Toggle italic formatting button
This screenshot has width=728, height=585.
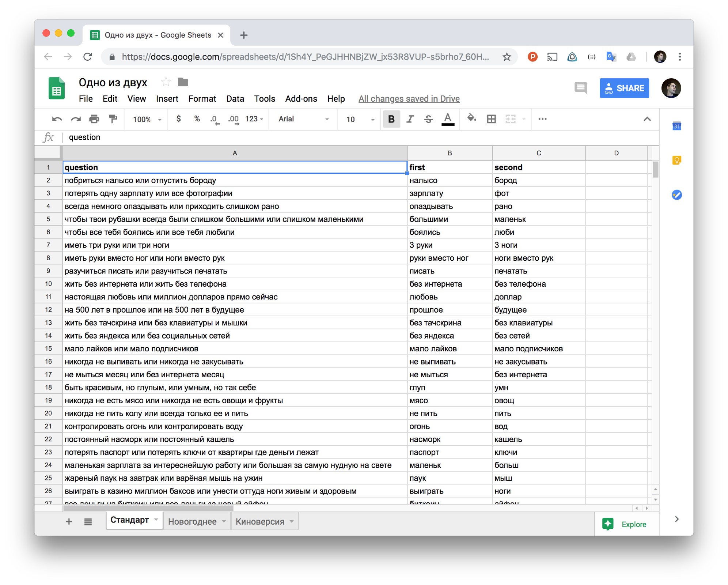click(x=410, y=119)
